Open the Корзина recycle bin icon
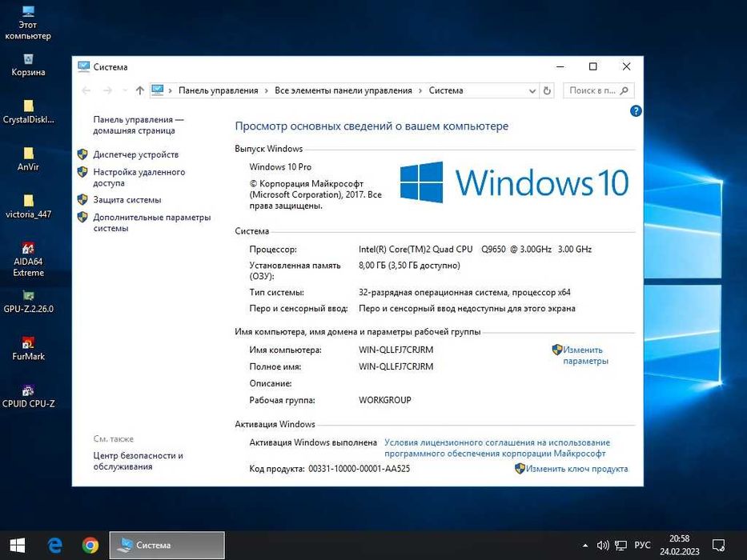 [28, 66]
